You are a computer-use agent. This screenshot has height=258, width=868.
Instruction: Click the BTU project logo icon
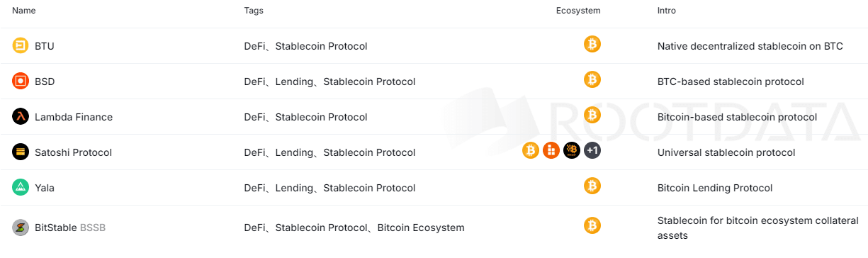click(x=21, y=46)
